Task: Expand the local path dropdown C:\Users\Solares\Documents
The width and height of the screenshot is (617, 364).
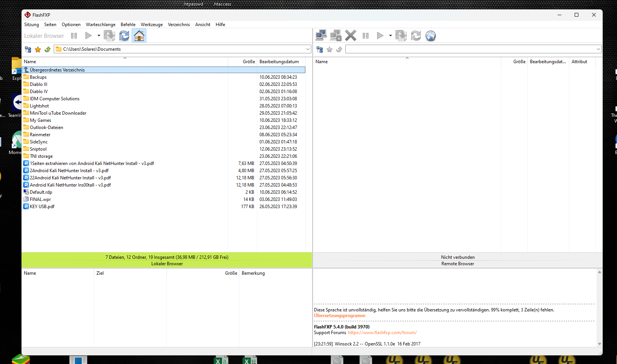Action: point(308,49)
